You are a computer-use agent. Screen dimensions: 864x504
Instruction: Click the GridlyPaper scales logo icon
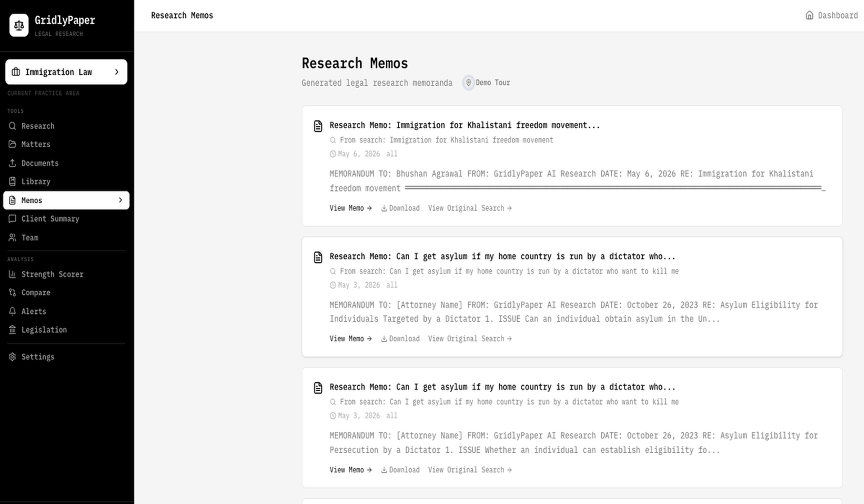[19, 25]
